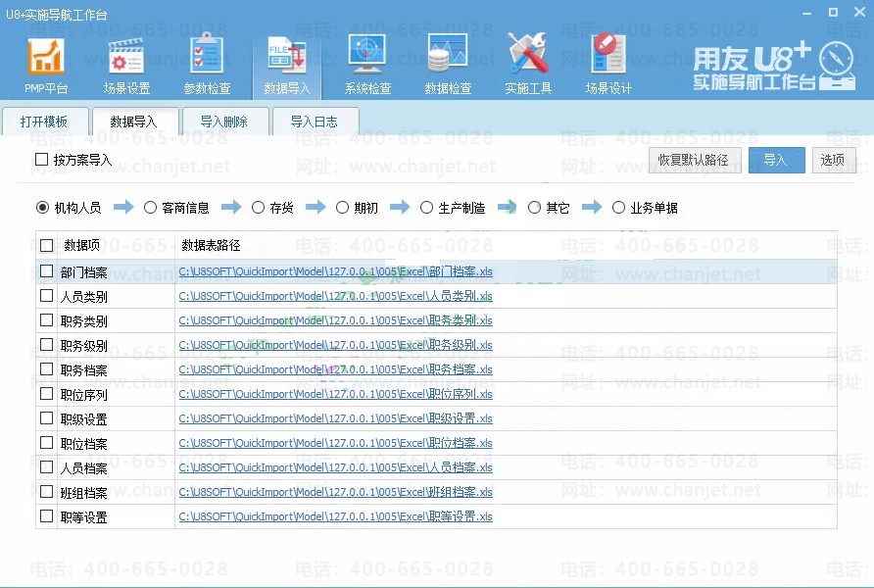Open the 场景设计 icon
Screen dimensions: 874x588
608,65
